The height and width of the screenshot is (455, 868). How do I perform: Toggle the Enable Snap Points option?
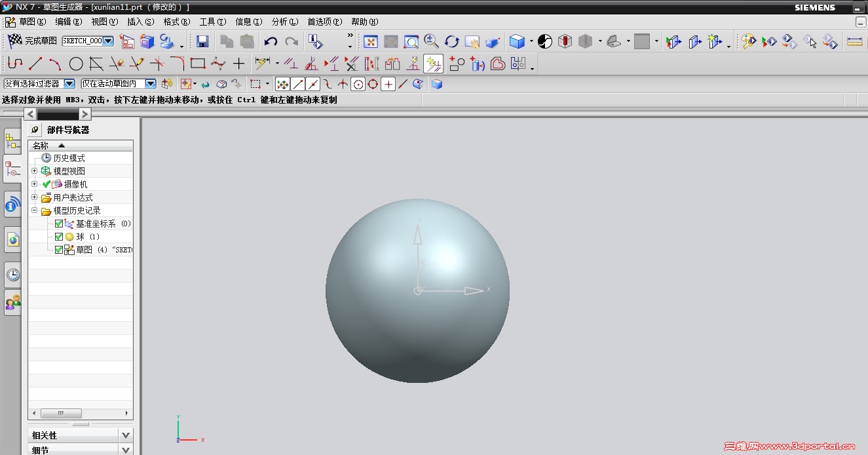click(282, 84)
